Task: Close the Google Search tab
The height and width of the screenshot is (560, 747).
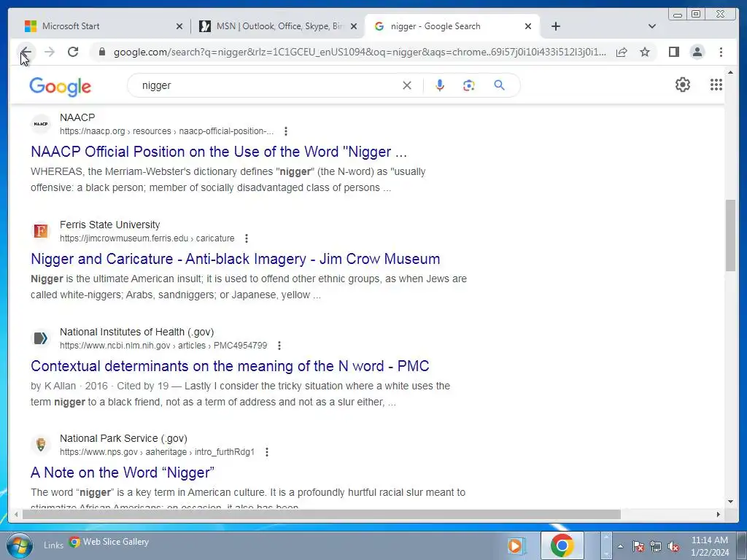Action: [x=528, y=27]
